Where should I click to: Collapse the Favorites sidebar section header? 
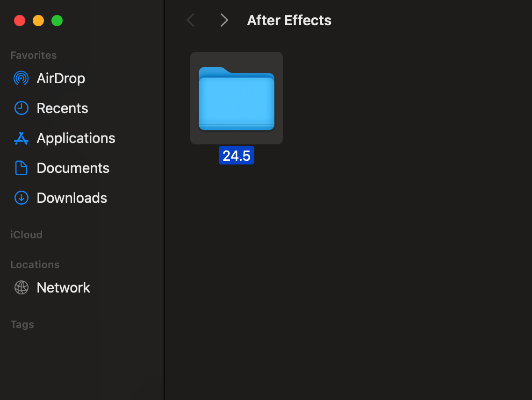point(34,55)
